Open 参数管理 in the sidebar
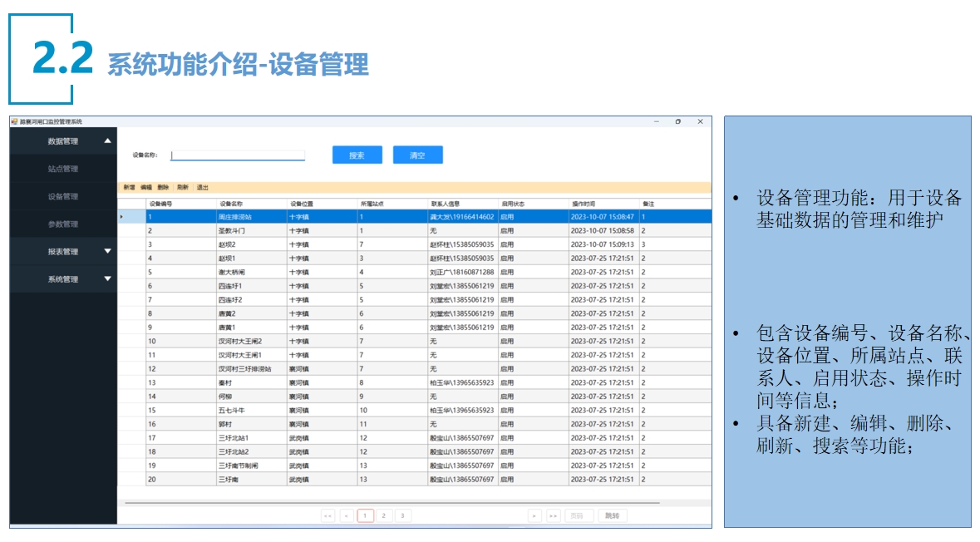The width and height of the screenshot is (980, 542). [x=63, y=224]
